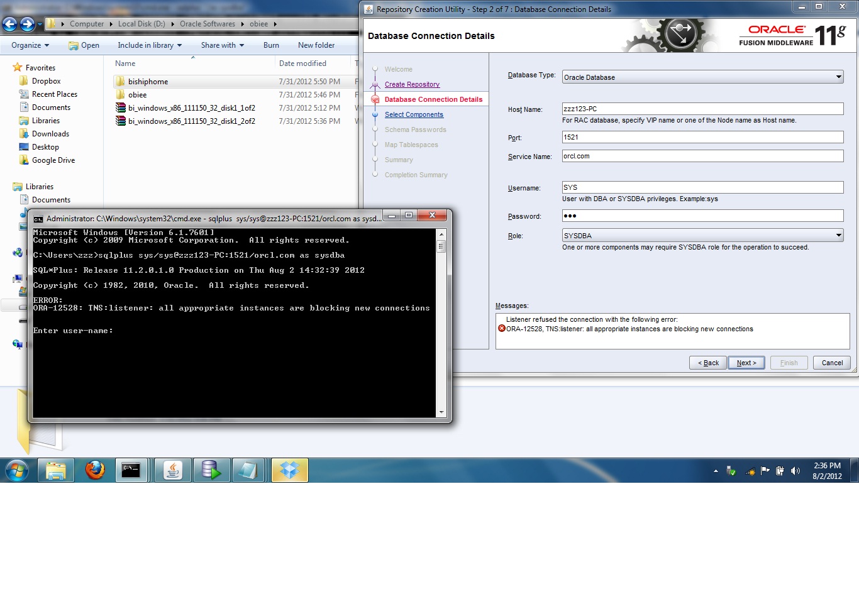859x616 pixels.
Task: Click the Favorites star icon
Action: (18, 67)
